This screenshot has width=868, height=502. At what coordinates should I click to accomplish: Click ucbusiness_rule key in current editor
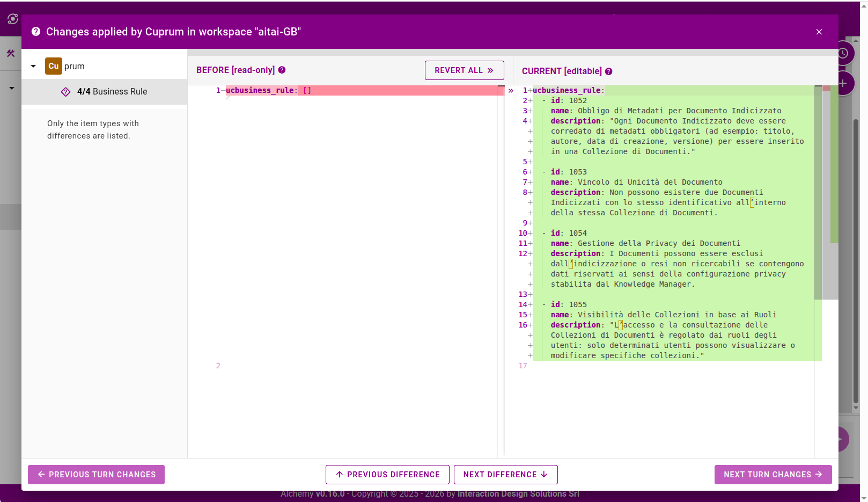point(568,90)
